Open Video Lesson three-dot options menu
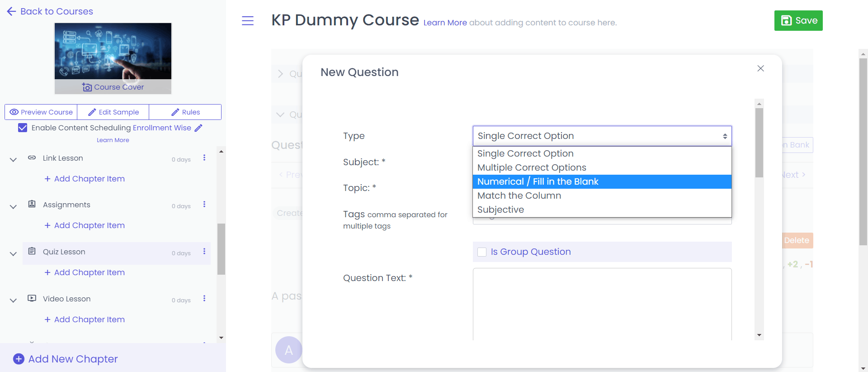868x372 pixels. pos(204,299)
